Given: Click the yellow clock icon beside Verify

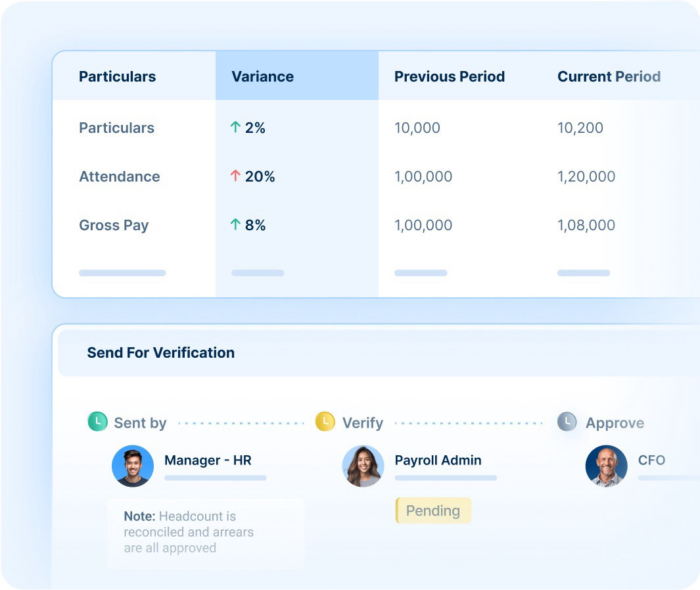Looking at the screenshot, I should pyautogui.click(x=325, y=422).
